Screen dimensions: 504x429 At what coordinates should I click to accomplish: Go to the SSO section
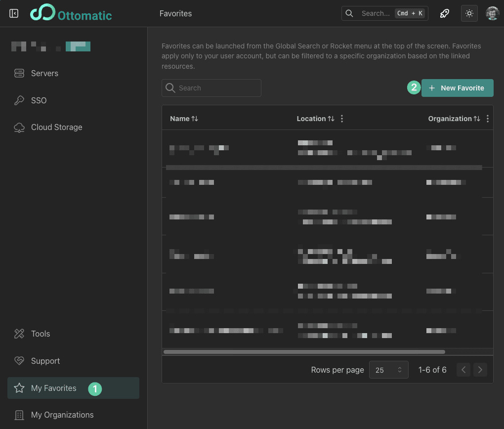[39, 100]
